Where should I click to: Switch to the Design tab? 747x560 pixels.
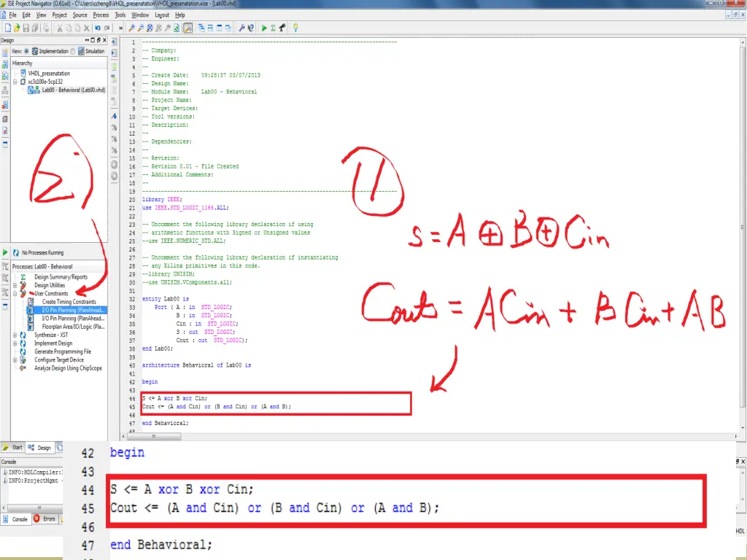coord(39,448)
